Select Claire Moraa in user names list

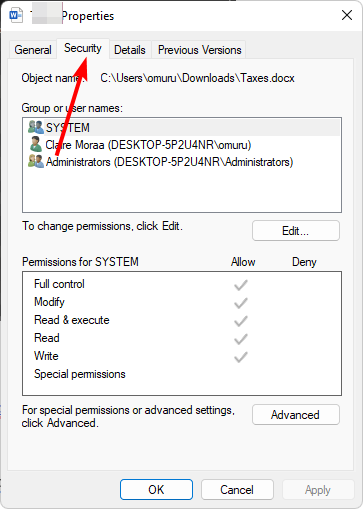pyautogui.click(x=148, y=145)
